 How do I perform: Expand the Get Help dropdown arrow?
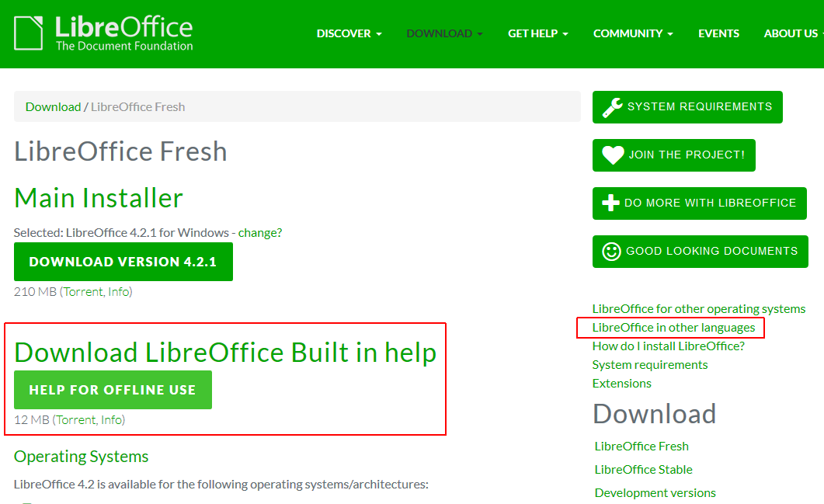click(x=565, y=34)
